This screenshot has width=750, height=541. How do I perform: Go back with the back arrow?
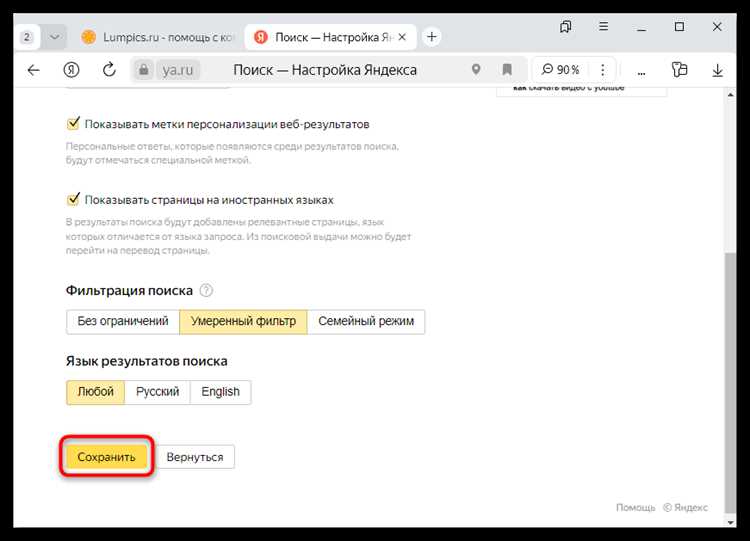tap(33, 70)
